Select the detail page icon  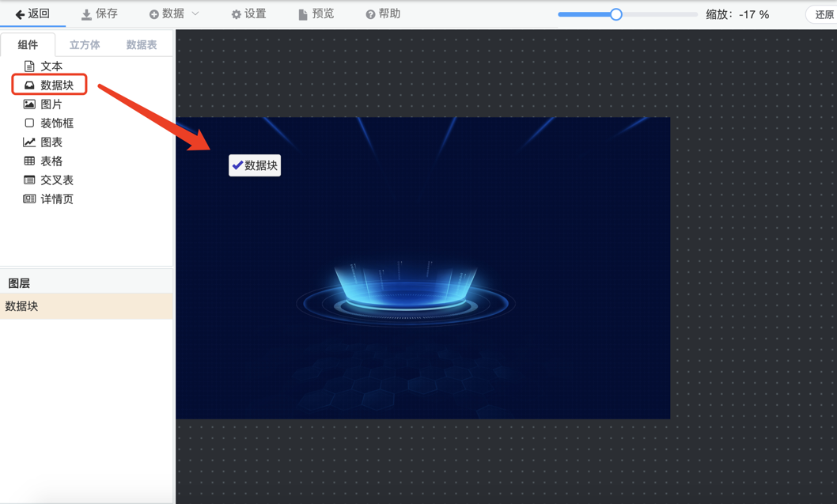click(29, 199)
